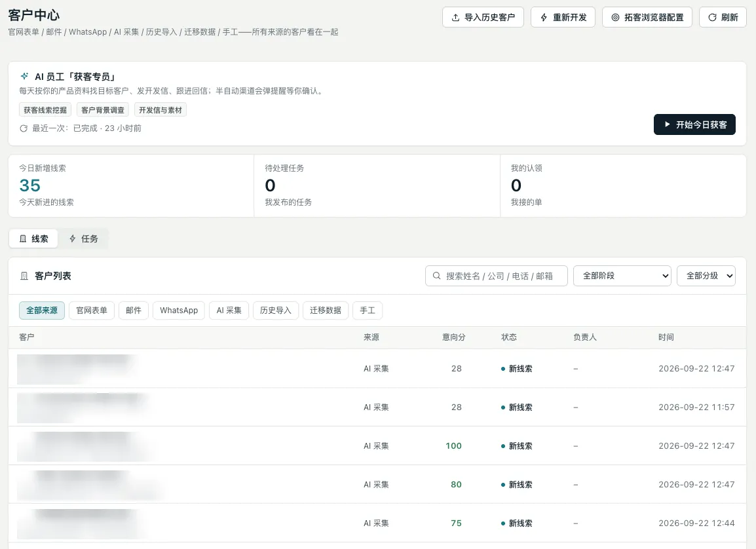The height and width of the screenshot is (549, 756).
Task: Click 新线索 status in the score 100 row
Action: click(x=517, y=446)
